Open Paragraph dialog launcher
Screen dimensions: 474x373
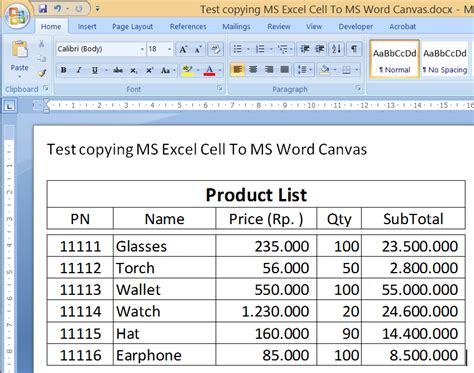pyautogui.click(x=358, y=88)
